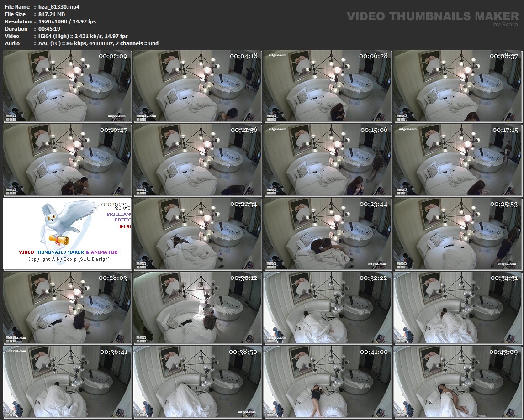Choose the 00:08:37 frame
Screen dimensions: 524x420
pos(457,86)
